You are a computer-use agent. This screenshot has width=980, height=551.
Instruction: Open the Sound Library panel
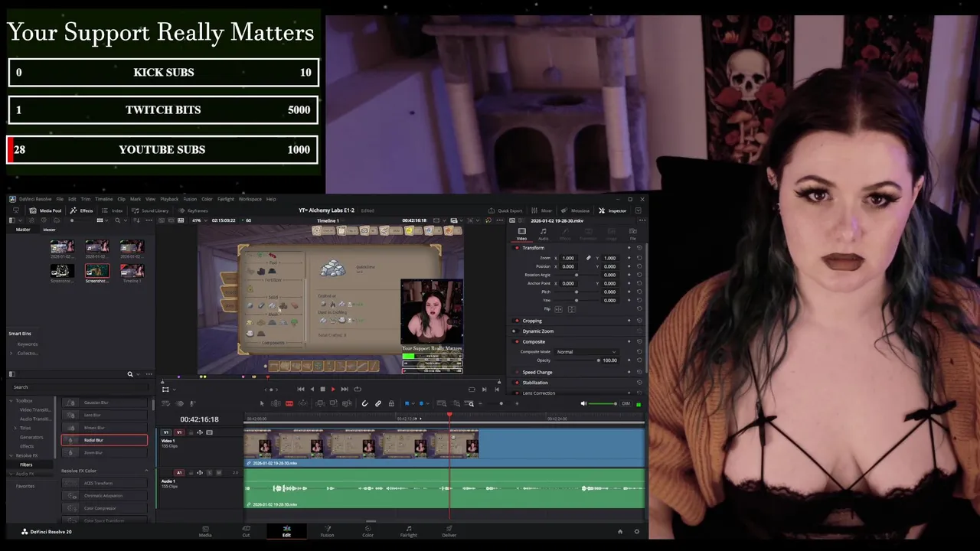150,210
